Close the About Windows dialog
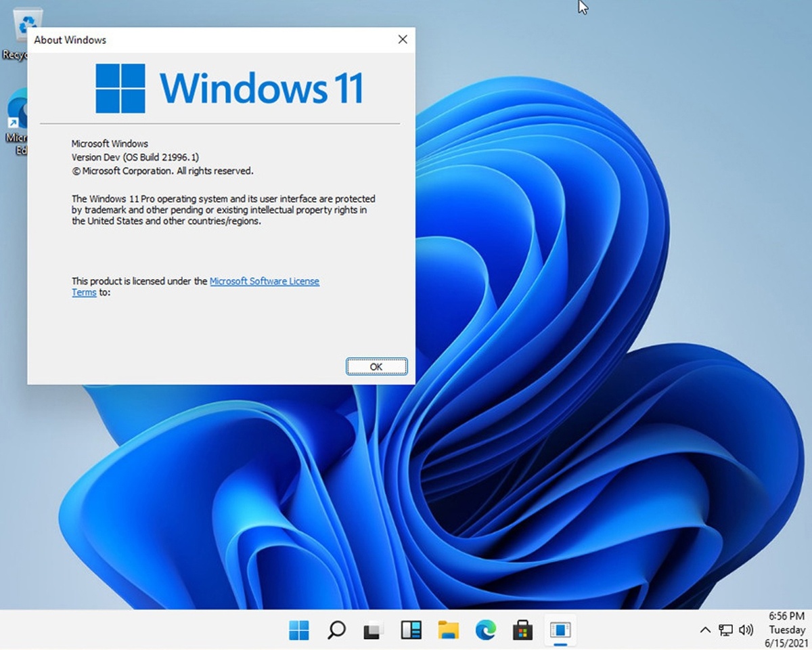Viewport: 812px width, 650px height. [403, 40]
